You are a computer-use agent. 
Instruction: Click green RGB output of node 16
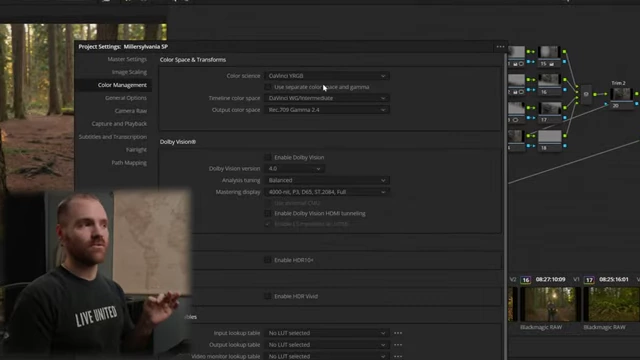(x=564, y=80)
